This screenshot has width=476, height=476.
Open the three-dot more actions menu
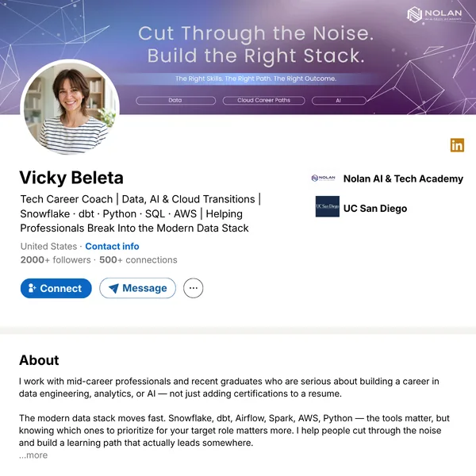tap(193, 288)
